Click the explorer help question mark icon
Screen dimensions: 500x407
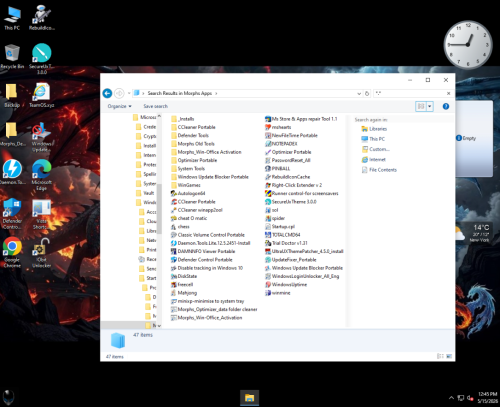point(446,106)
